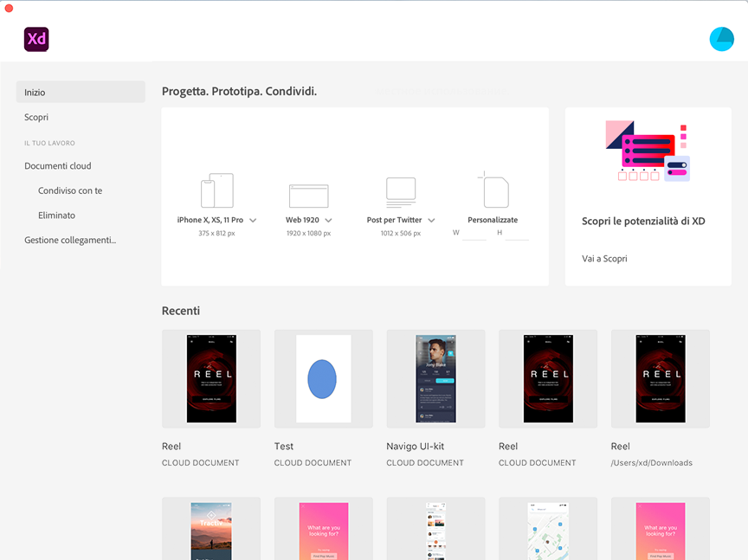
Task: Expand the iPhone X, XS, 11 Pro size dropdown
Action: click(253, 221)
